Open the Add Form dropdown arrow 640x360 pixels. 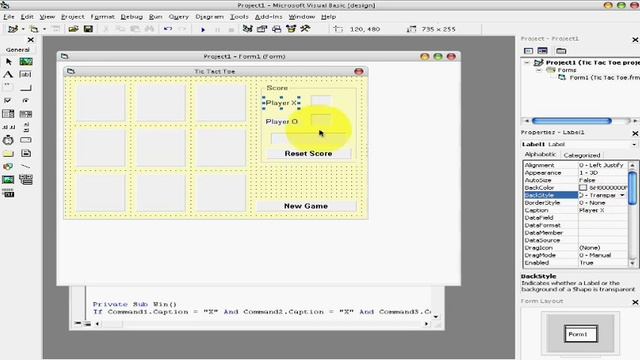pos(44,29)
